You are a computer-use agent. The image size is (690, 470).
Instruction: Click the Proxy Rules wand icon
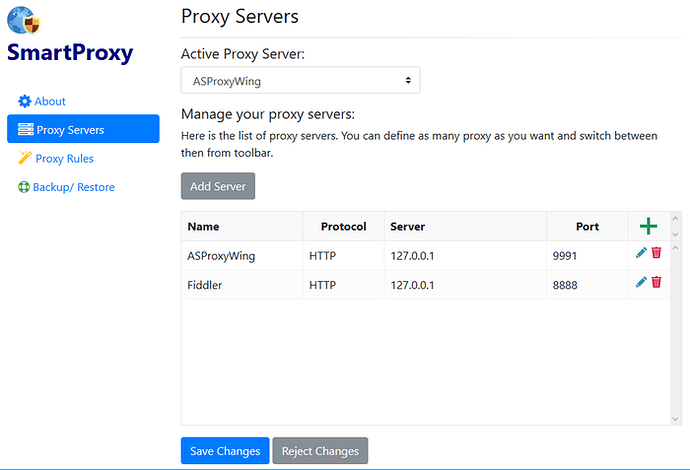click(x=25, y=158)
